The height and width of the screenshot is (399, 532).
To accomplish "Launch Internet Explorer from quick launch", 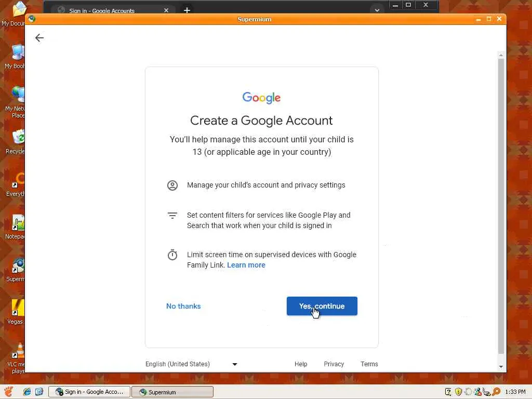I will click(x=27, y=392).
